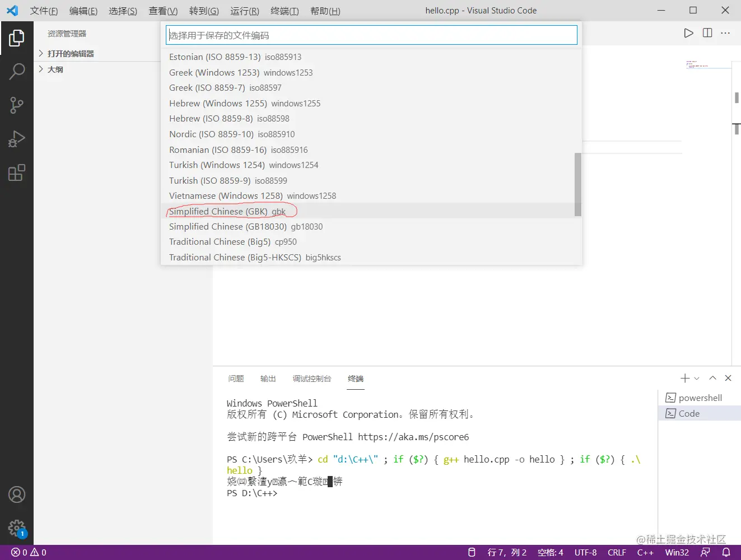741x560 pixels.
Task: Open the Explorer view in activity bar
Action: tap(17, 38)
